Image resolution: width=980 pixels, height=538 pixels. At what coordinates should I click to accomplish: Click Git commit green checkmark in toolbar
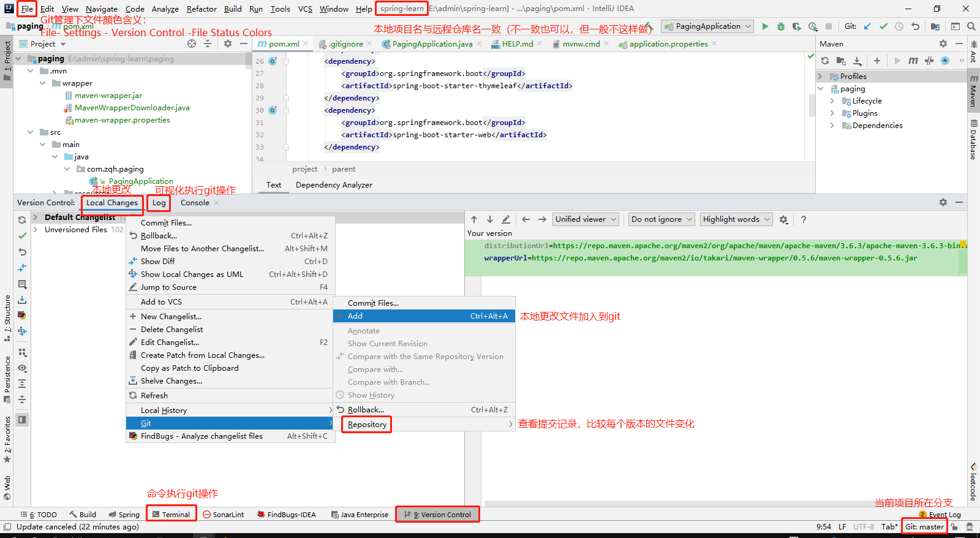(x=883, y=26)
